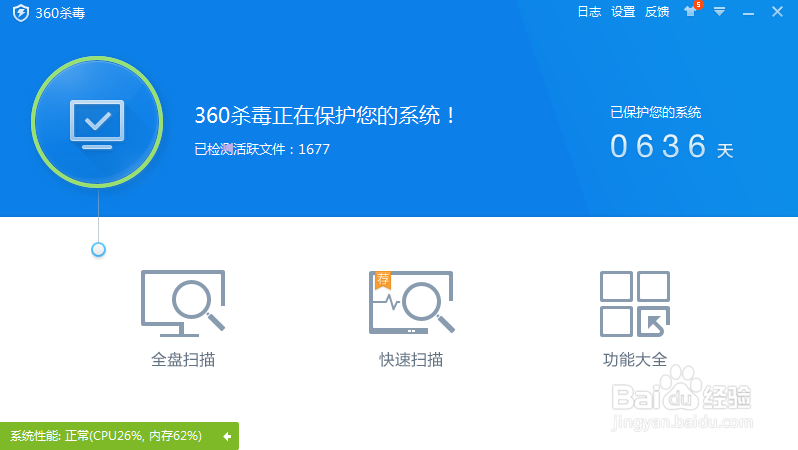Close the 360杀毒 window

click(x=777, y=12)
